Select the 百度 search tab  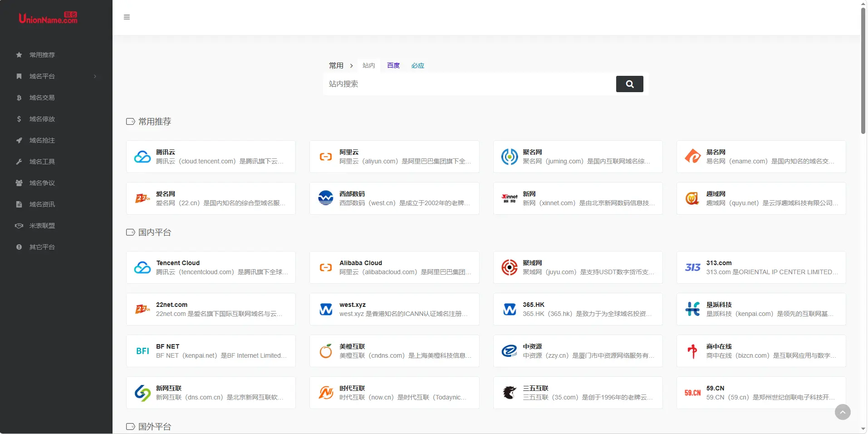393,66
